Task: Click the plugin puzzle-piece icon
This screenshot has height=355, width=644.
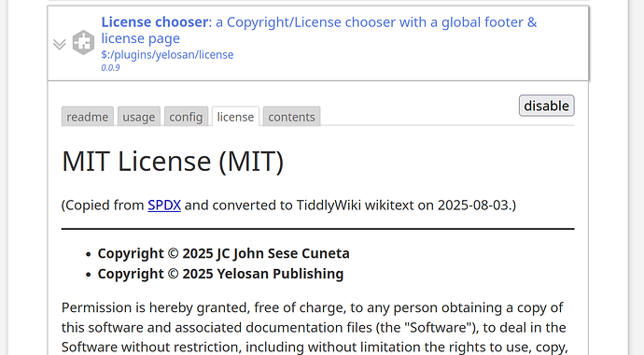Action: [x=83, y=42]
